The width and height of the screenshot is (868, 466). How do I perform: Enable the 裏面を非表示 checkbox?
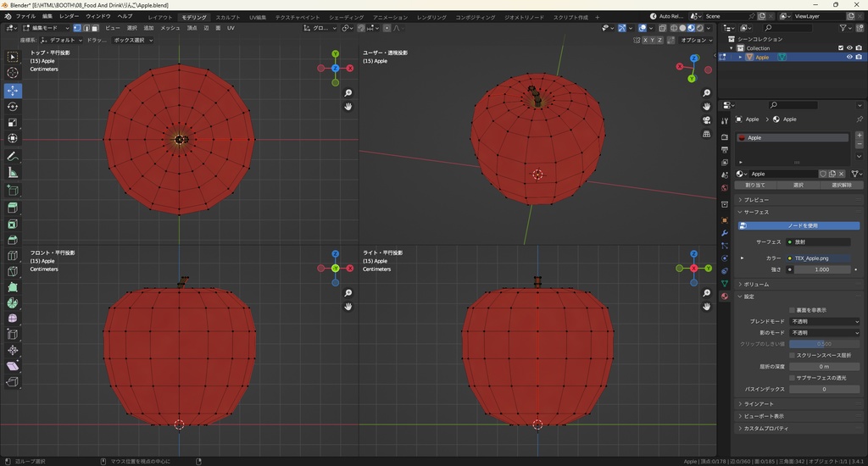(x=792, y=310)
